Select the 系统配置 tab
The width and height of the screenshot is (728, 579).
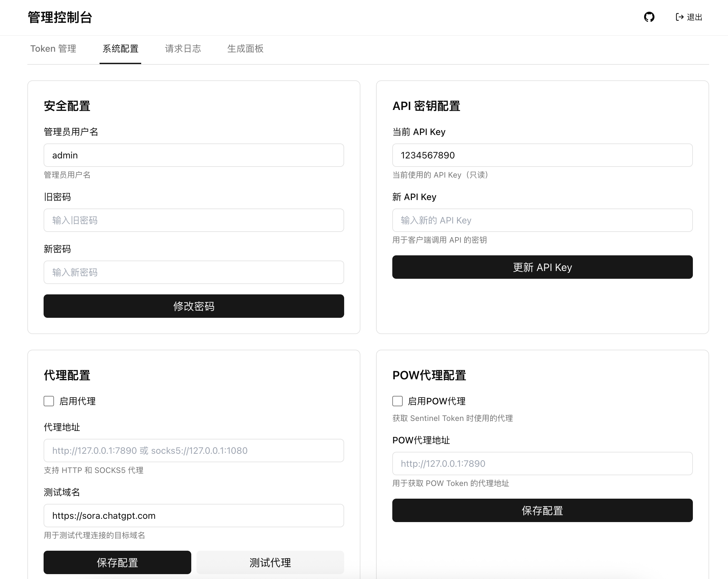(x=120, y=48)
